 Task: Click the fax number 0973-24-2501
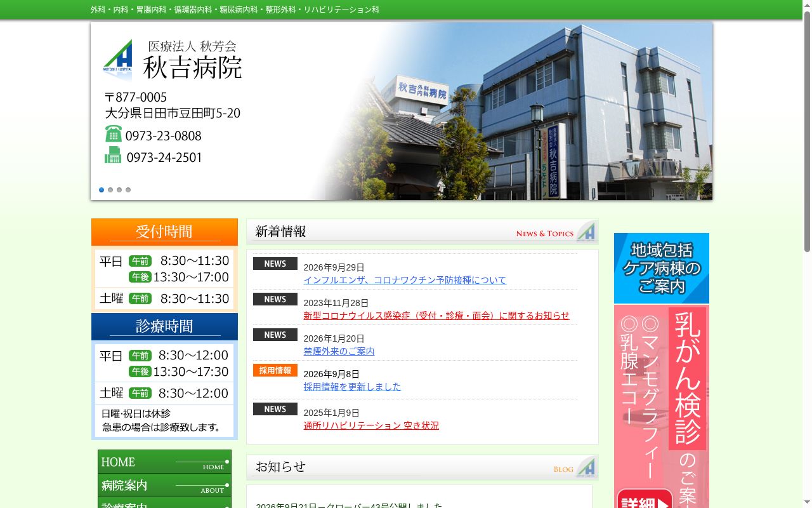click(x=164, y=157)
